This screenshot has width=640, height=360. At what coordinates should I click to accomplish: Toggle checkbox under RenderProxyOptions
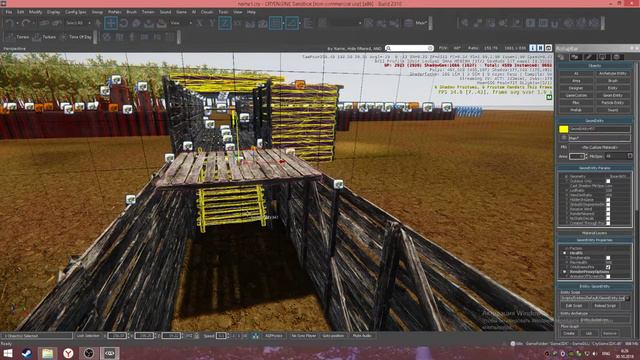click(x=608, y=277)
